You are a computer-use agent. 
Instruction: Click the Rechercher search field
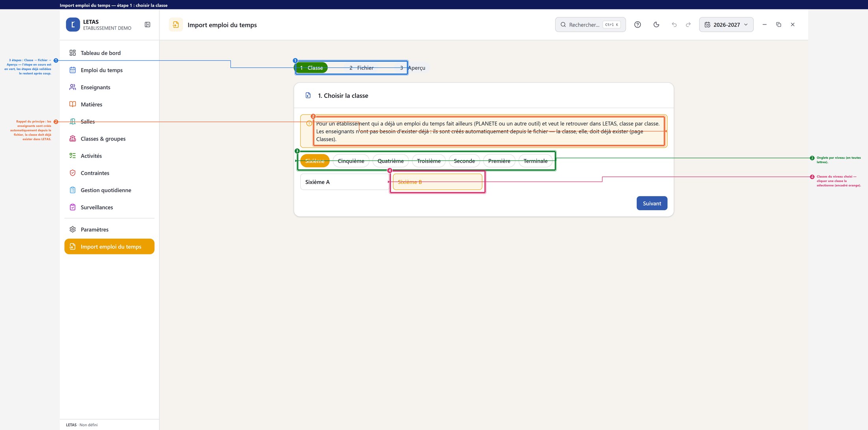point(591,24)
